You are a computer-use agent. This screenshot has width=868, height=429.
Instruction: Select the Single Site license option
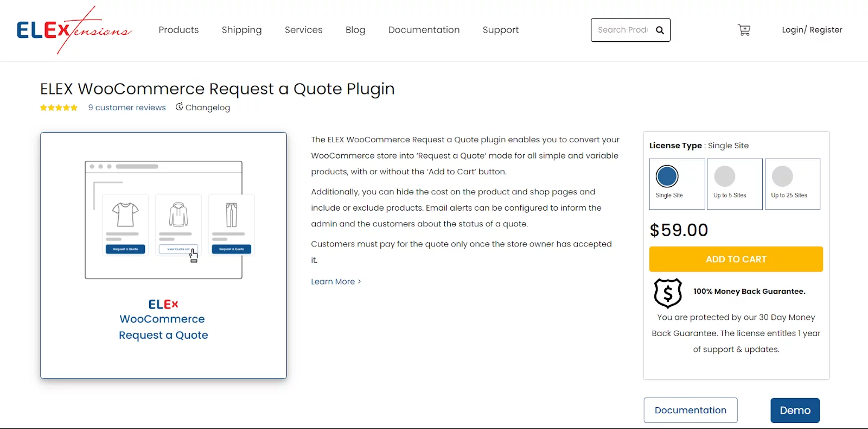(677, 184)
